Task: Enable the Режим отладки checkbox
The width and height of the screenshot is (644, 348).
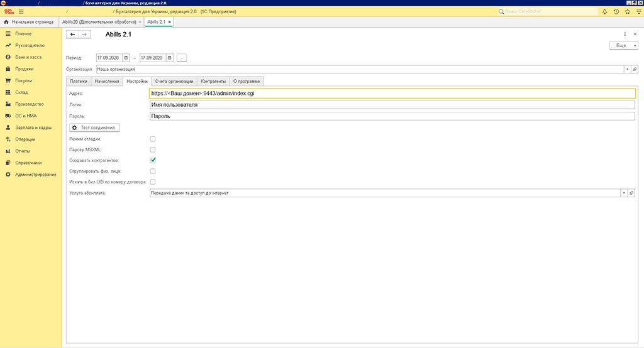Action: click(153, 139)
